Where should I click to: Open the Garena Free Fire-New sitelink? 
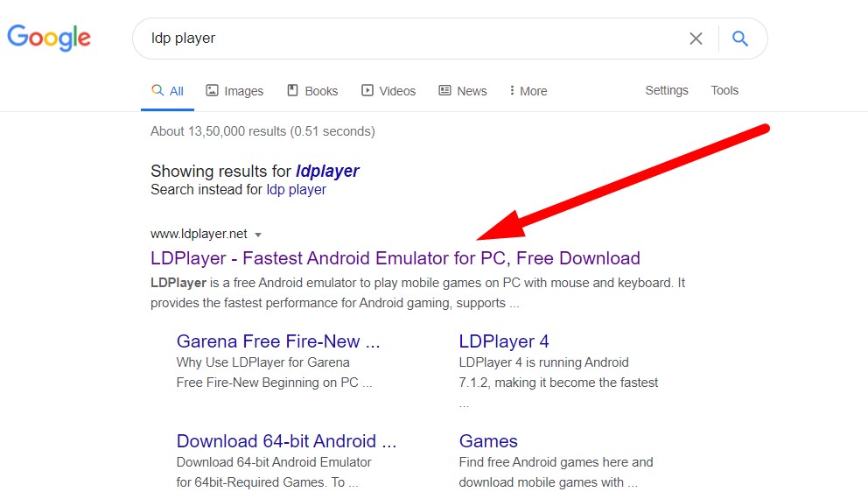[x=278, y=341]
